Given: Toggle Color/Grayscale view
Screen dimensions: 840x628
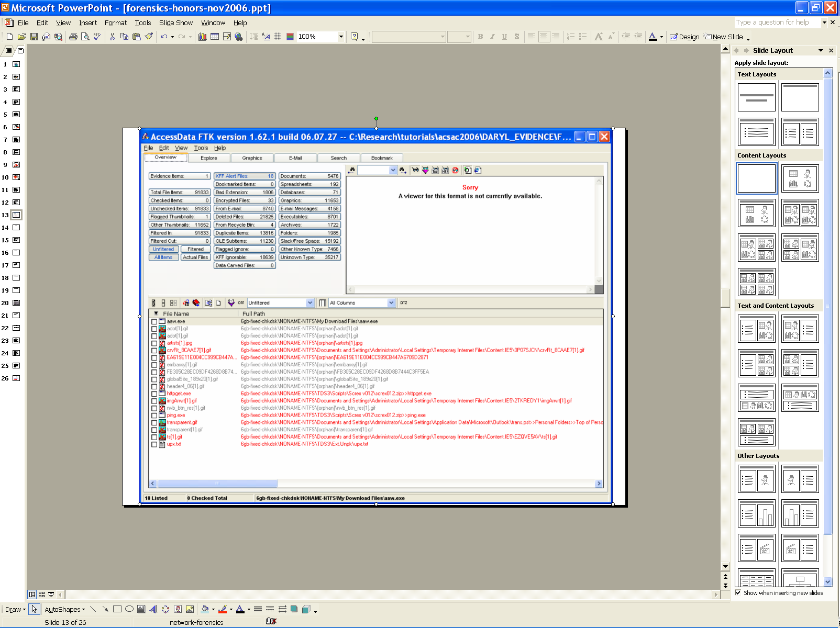Looking at the screenshot, I should click(290, 37).
